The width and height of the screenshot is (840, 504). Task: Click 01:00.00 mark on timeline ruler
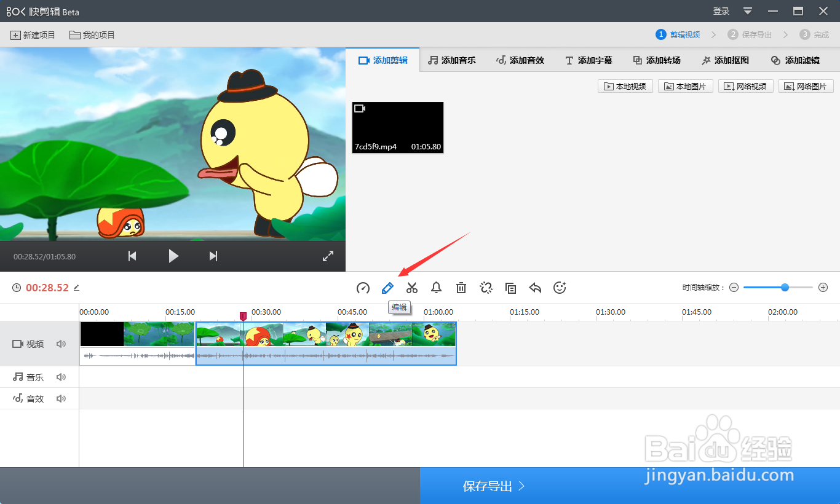[438, 312]
